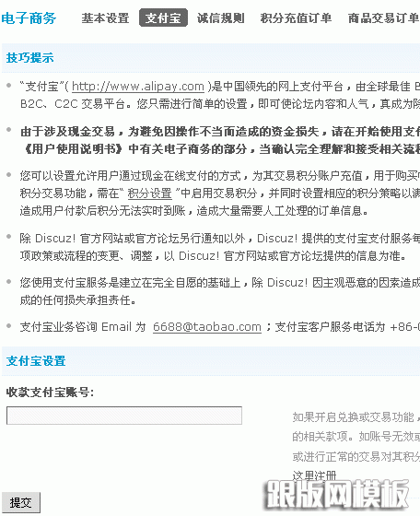Image resolution: width=420 pixels, height=516 pixels.
Task: Open the 基本设置 tab
Action: (x=105, y=18)
